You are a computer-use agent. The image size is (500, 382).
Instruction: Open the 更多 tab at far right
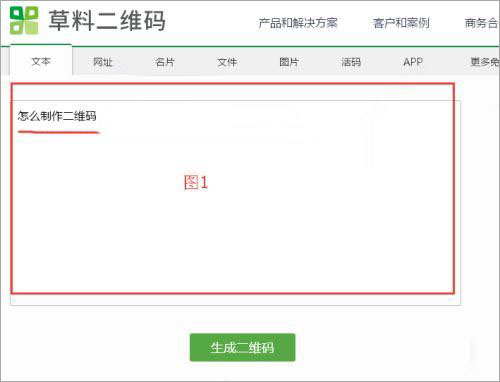(484, 62)
